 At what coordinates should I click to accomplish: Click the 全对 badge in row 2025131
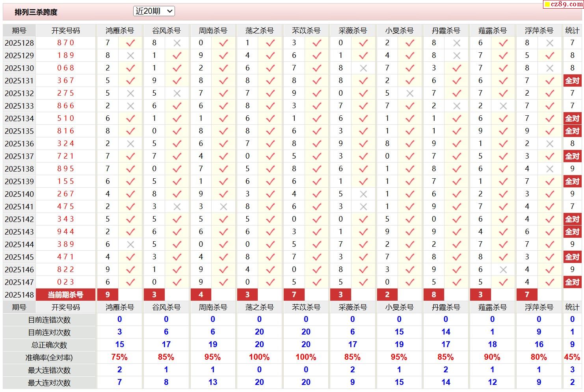click(572, 81)
